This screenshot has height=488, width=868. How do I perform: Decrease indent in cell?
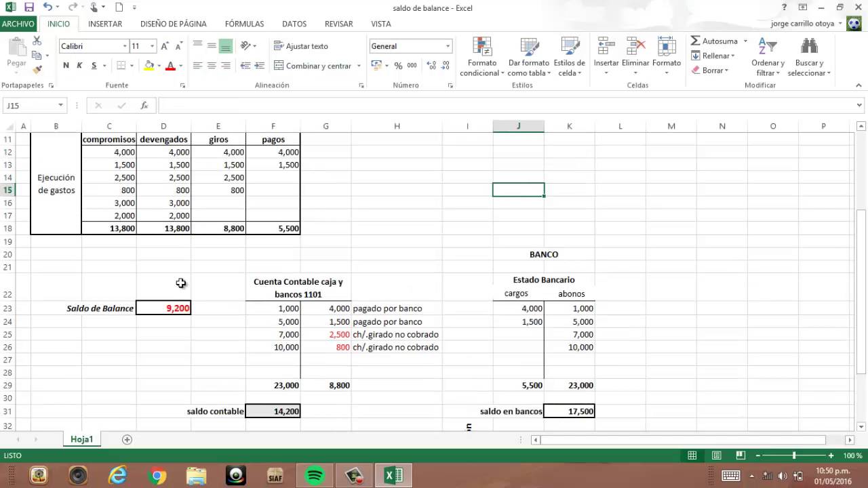[245, 66]
